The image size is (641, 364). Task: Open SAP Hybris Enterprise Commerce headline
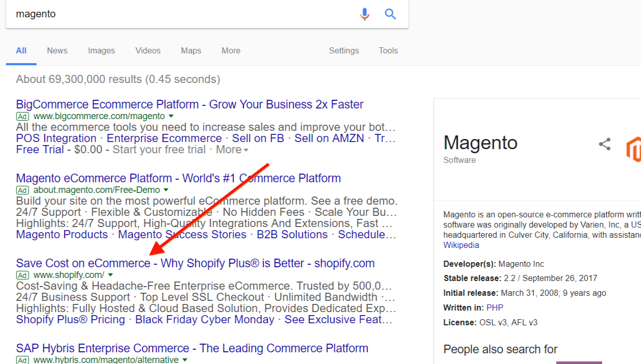click(192, 349)
